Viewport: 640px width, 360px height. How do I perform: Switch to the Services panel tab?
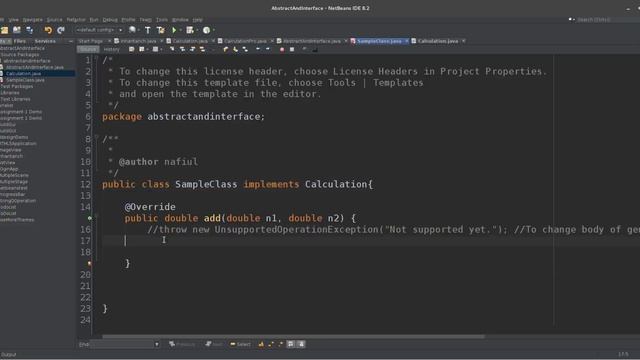point(45,41)
